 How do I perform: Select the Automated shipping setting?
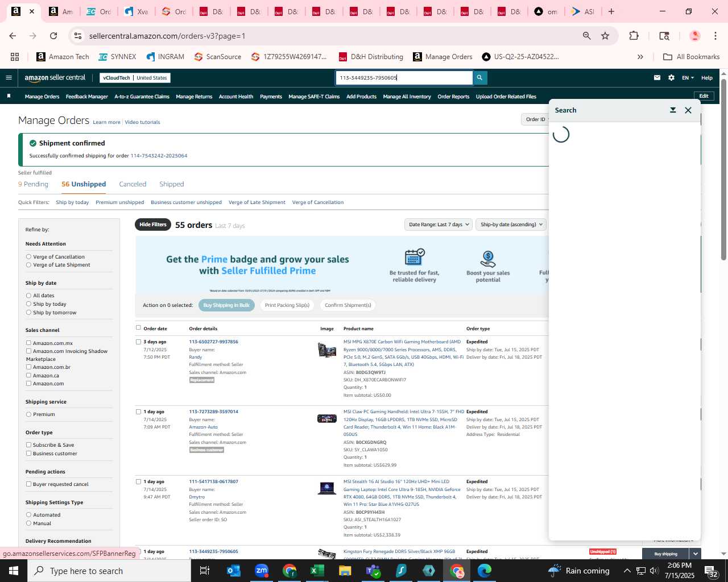pos(28,515)
